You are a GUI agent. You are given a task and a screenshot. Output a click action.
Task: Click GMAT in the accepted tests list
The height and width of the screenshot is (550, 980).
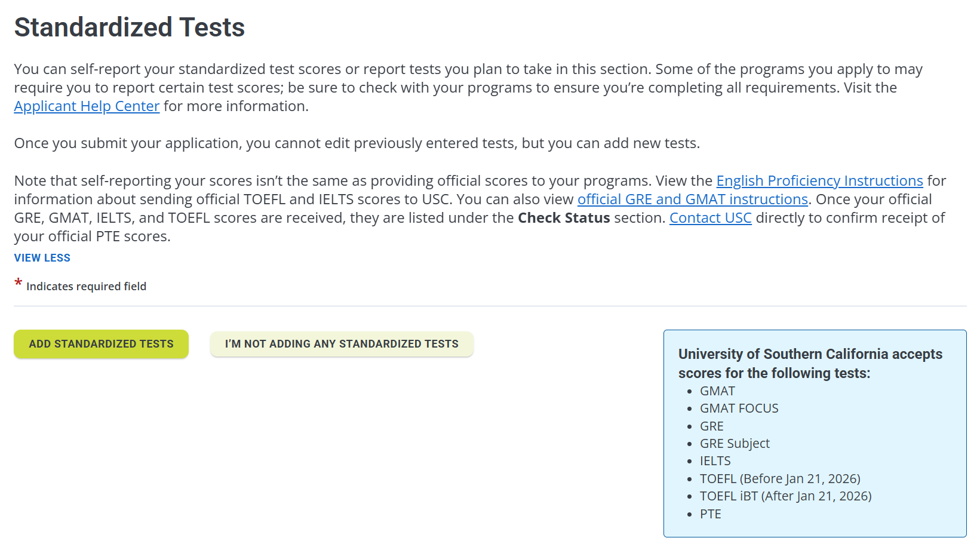click(x=717, y=391)
